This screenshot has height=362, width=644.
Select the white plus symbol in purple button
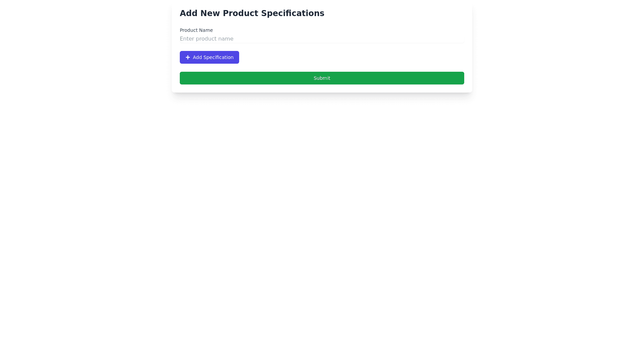tap(188, 57)
